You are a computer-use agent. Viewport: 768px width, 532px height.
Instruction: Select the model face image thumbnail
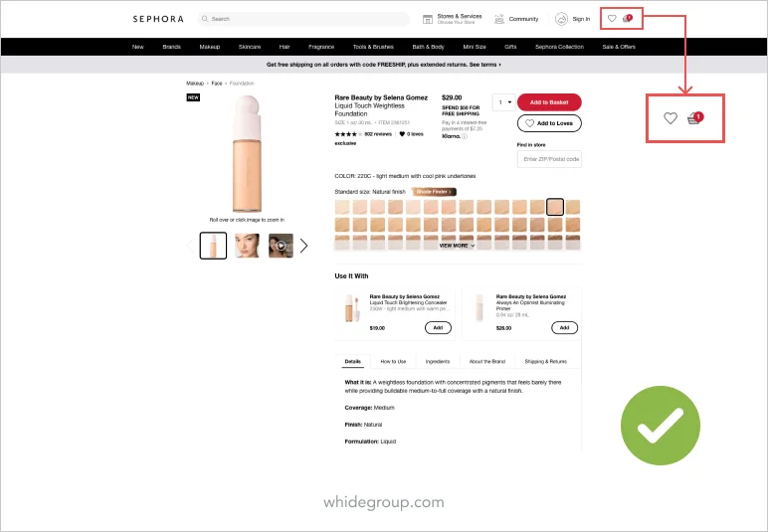click(x=248, y=246)
